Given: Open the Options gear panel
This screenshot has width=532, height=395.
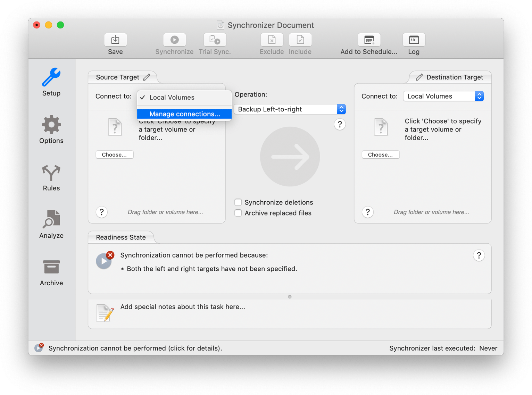Looking at the screenshot, I should click(x=51, y=125).
